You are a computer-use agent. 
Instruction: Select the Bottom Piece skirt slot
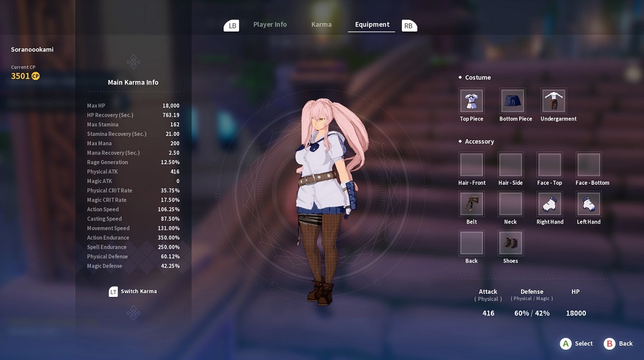pyautogui.click(x=512, y=100)
